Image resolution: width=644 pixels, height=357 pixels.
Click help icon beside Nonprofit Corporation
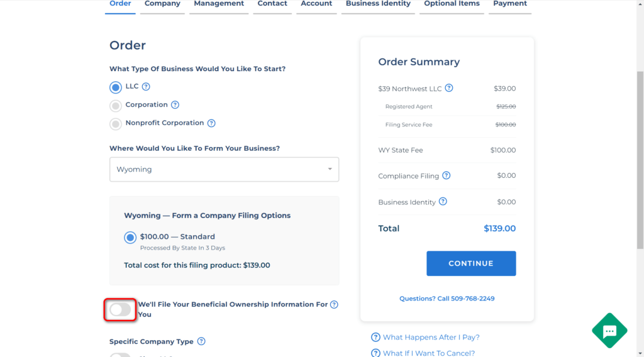tap(211, 123)
